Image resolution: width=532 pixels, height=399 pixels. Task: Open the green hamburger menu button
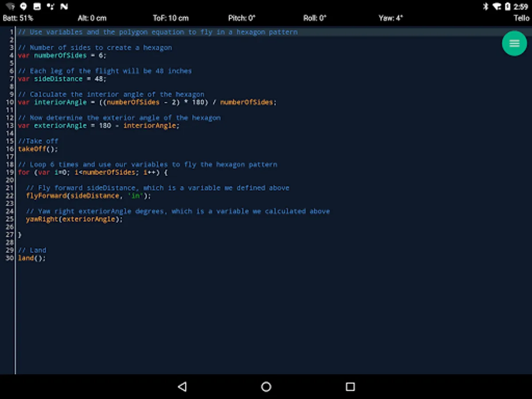point(514,43)
